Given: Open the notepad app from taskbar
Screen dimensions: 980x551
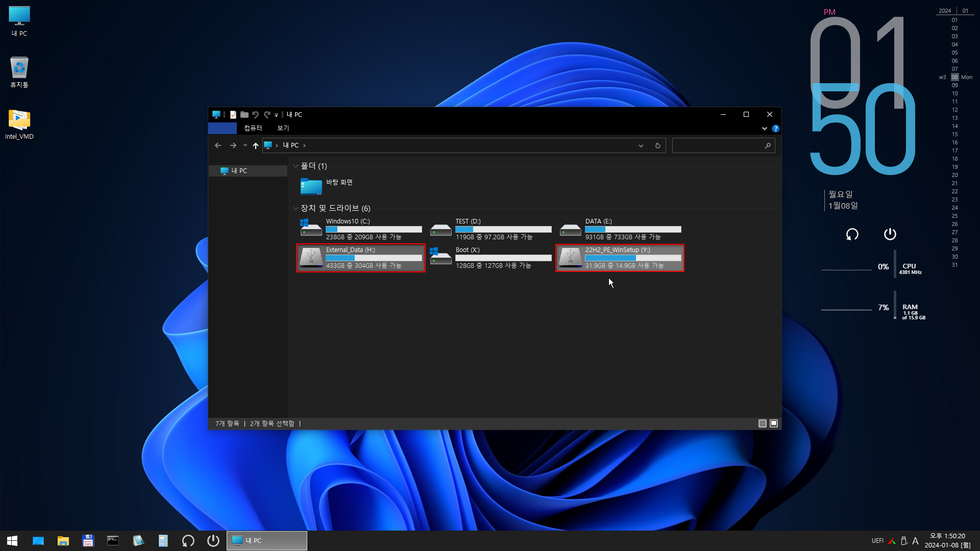Looking at the screenshot, I should point(138,541).
